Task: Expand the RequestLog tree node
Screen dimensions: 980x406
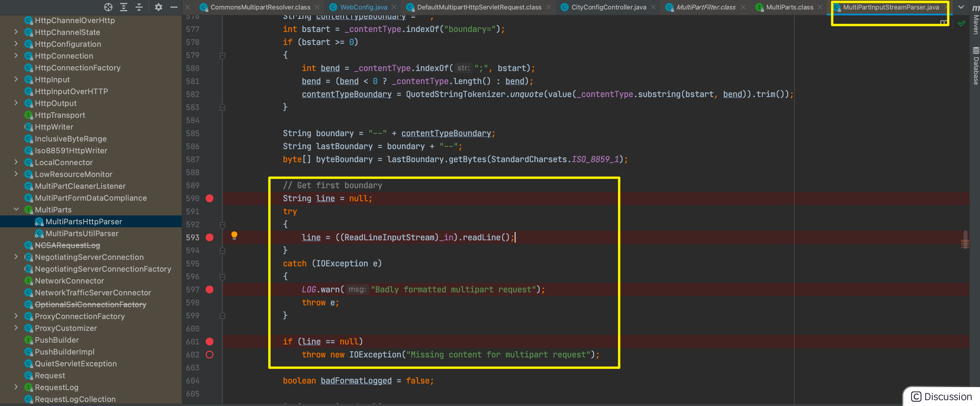Action: click(16, 387)
